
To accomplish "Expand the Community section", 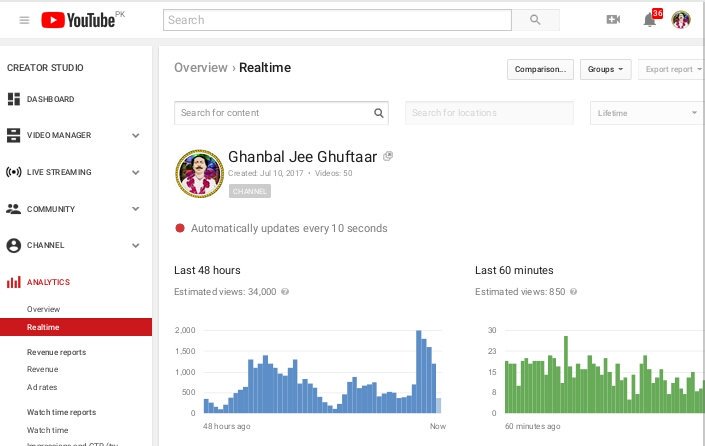I will [135, 209].
